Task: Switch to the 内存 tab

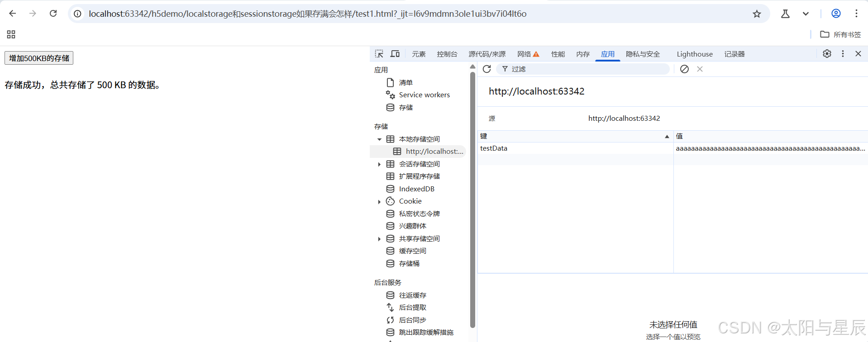Action: pos(583,54)
